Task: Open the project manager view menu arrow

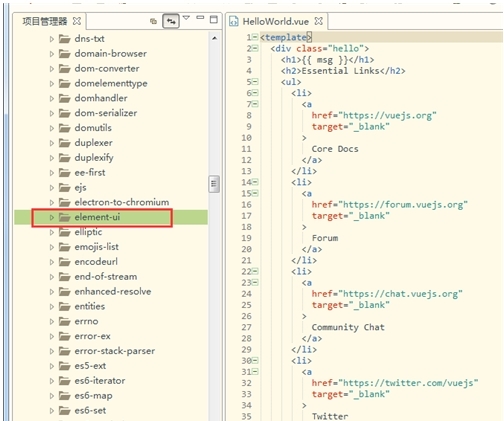Action: (x=186, y=18)
